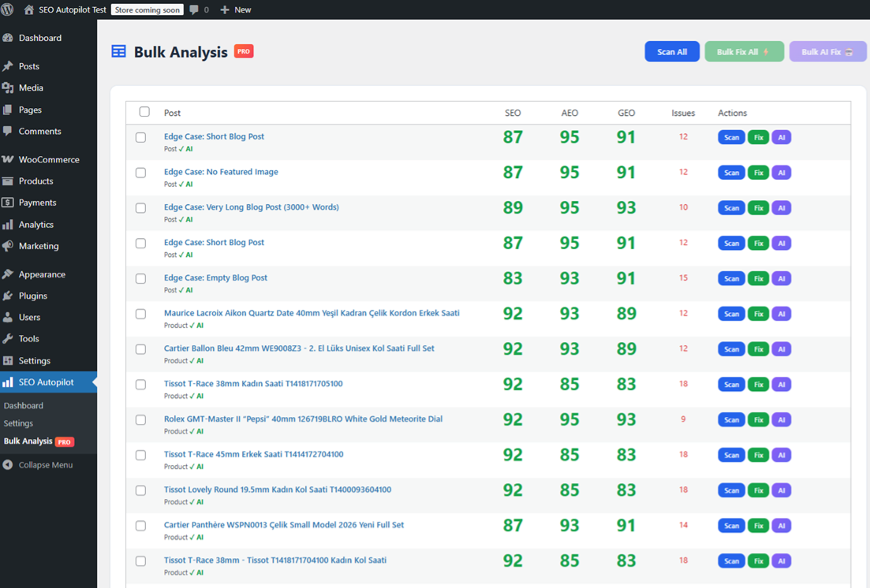Expand the WooCommerce menu
This screenshot has height=588, width=870.
[x=49, y=159]
